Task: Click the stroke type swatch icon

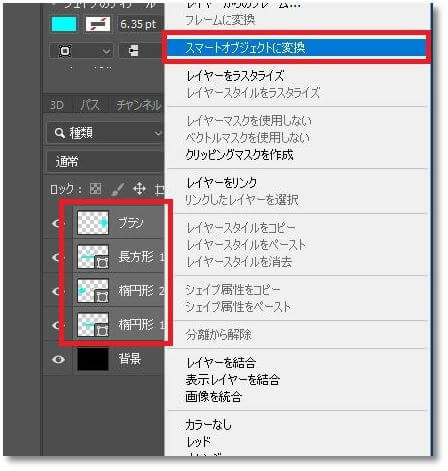Action: tap(98, 24)
